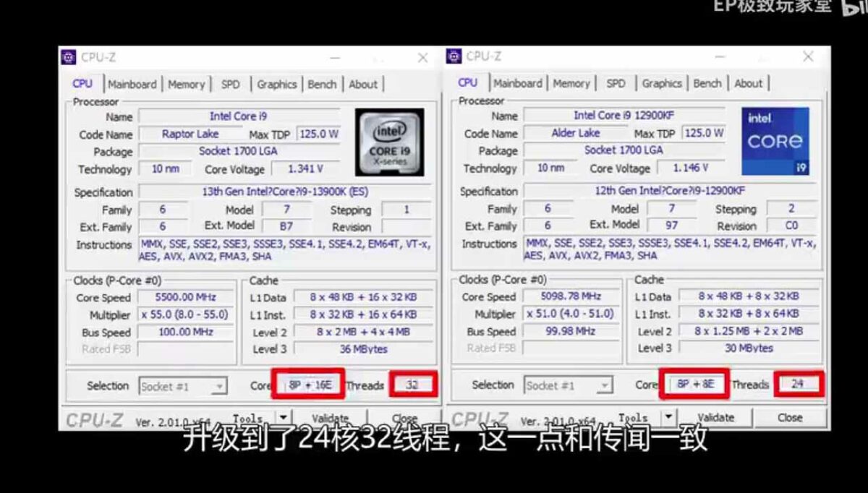
Task: Click the blue Intel Core i9 logo image
Action: pos(775,141)
